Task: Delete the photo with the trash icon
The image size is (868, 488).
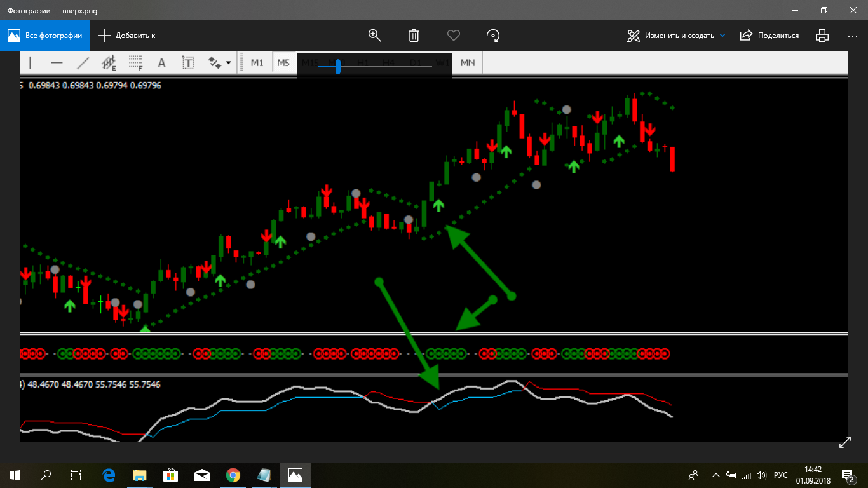Action: pyautogui.click(x=414, y=36)
